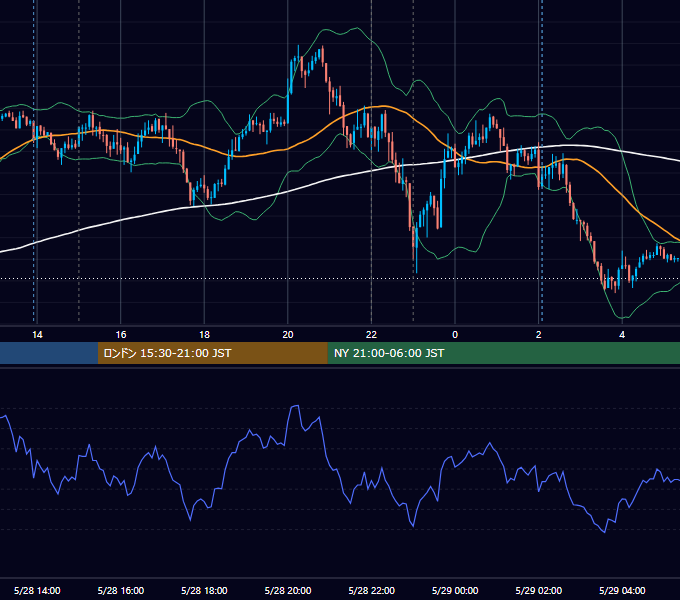Click the NY 21:00-06:00 JST session bar
The image size is (680, 600).
point(503,353)
